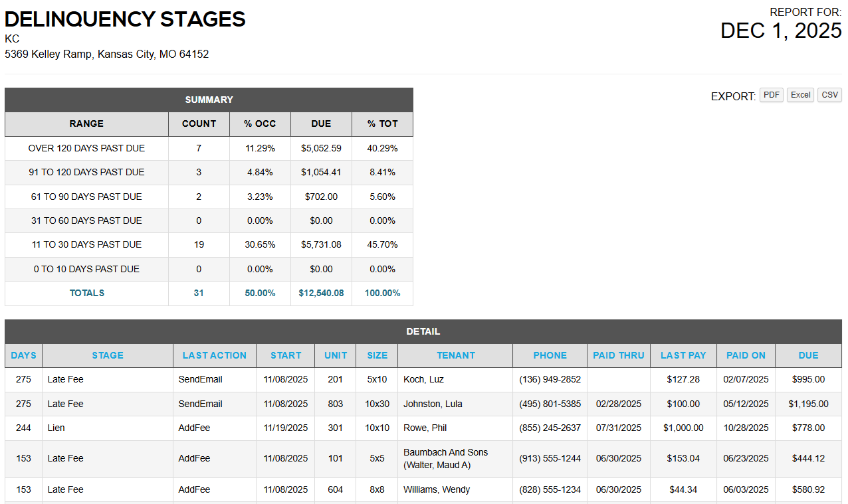Export the report as PDF
Screen dimensions: 848x504
[x=771, y=95]
